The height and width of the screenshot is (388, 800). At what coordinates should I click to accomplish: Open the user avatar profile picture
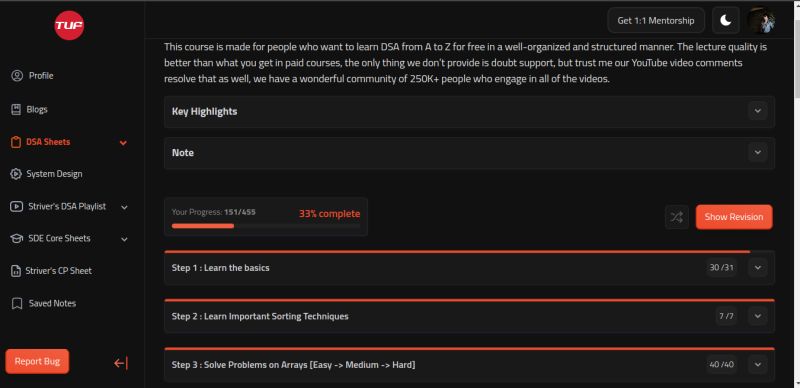pyautogui.click(x=761, y=20)
